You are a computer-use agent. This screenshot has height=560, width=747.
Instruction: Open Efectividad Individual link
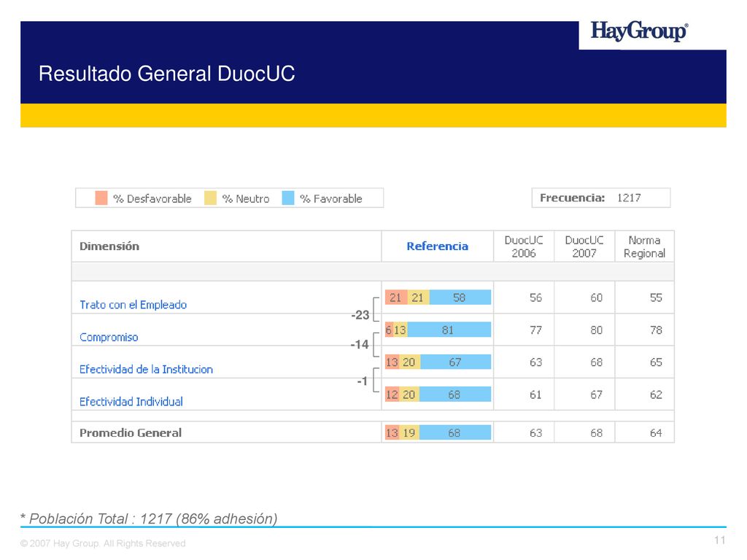(131, 402)
